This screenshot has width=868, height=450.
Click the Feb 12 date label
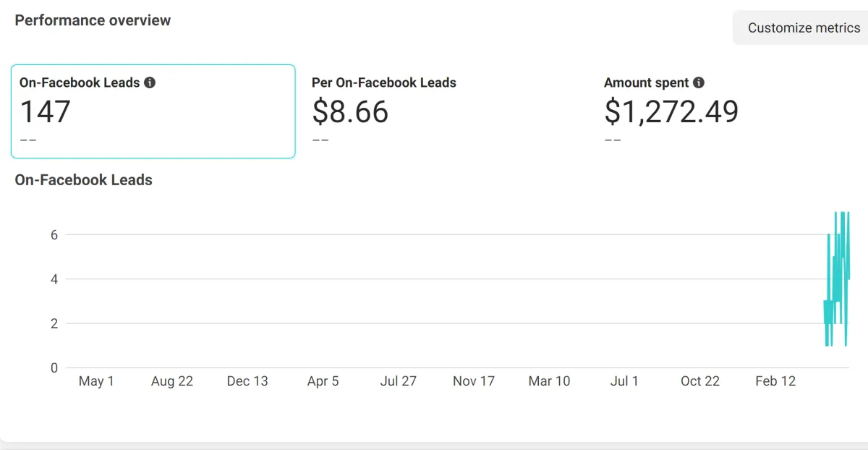[775, 381]
